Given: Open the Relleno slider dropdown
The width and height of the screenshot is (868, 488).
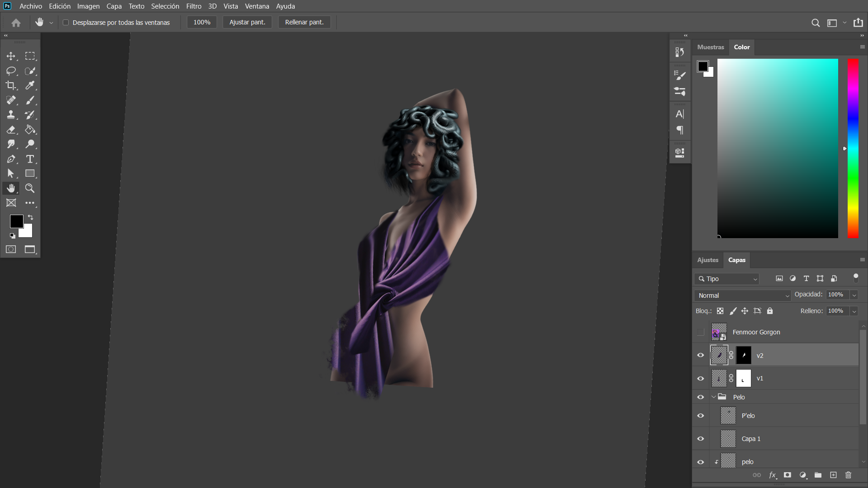Looking at the screenshot, I should (854, 311).
